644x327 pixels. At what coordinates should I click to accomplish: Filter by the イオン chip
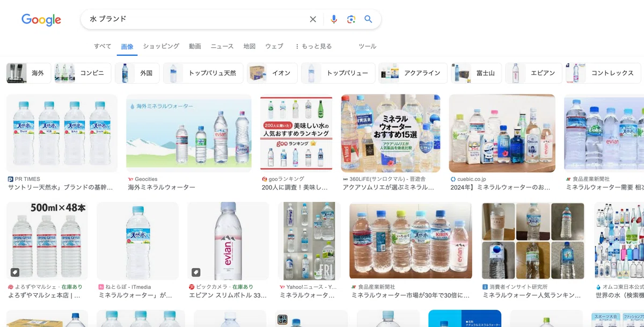click(272, 73)
